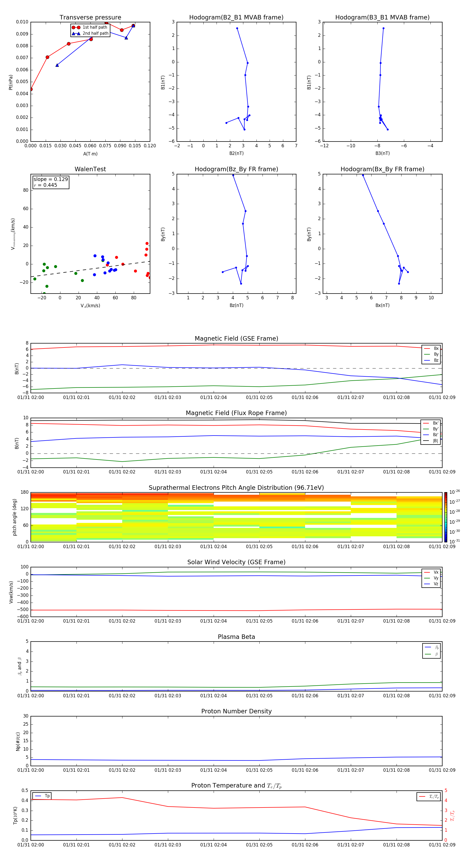Click the 'Pt(nPa)' y-axis label
This screenshot has height=868, width=473.
tap(11, 82)
